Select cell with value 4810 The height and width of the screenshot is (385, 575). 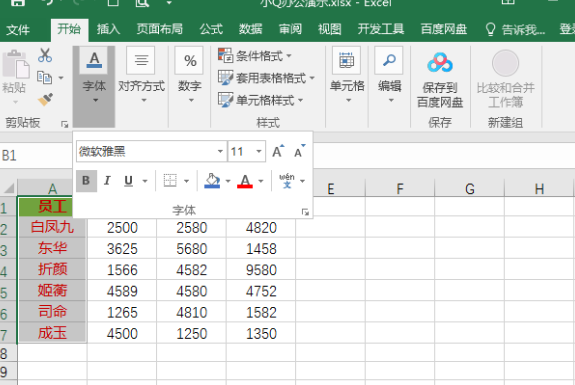coord(191,312)
